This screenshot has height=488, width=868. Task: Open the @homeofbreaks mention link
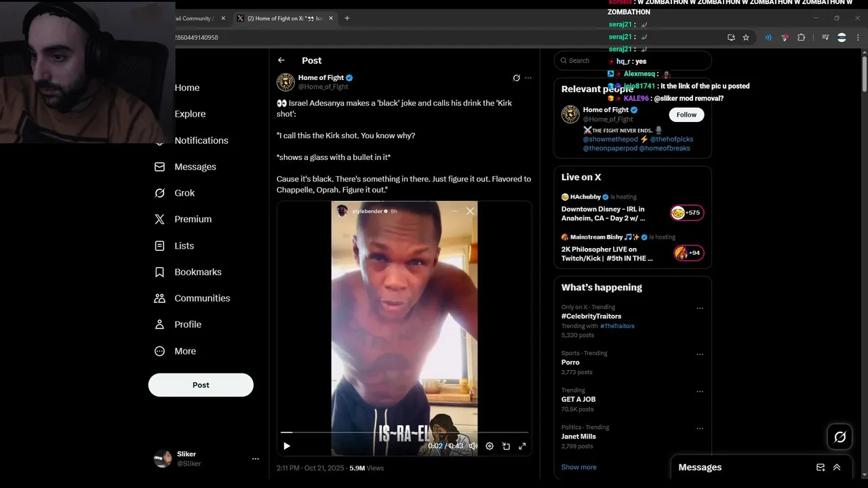pos(665,148)
